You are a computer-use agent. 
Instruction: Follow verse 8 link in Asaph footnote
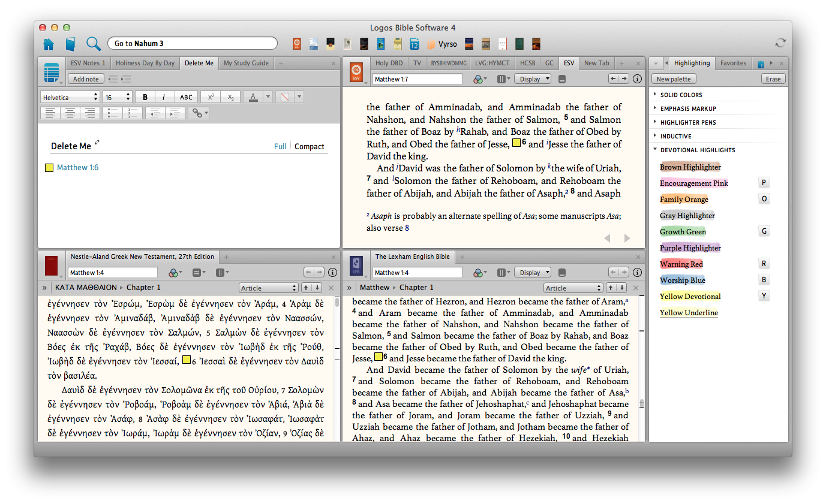point(407,228)
